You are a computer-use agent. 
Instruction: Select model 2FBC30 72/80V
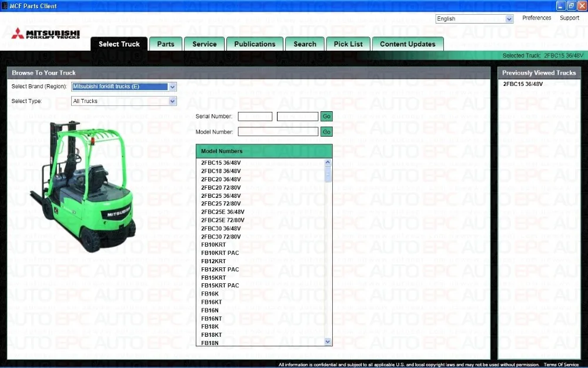pyautogui.click(x=221, y=237)
